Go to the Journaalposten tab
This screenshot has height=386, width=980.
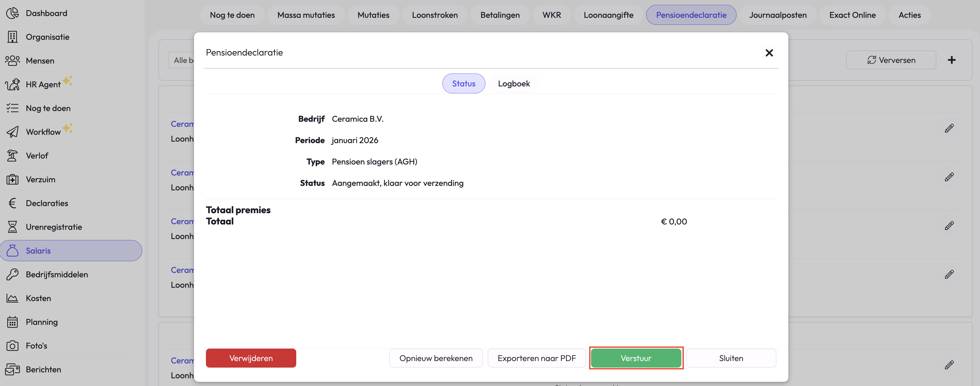778,15
